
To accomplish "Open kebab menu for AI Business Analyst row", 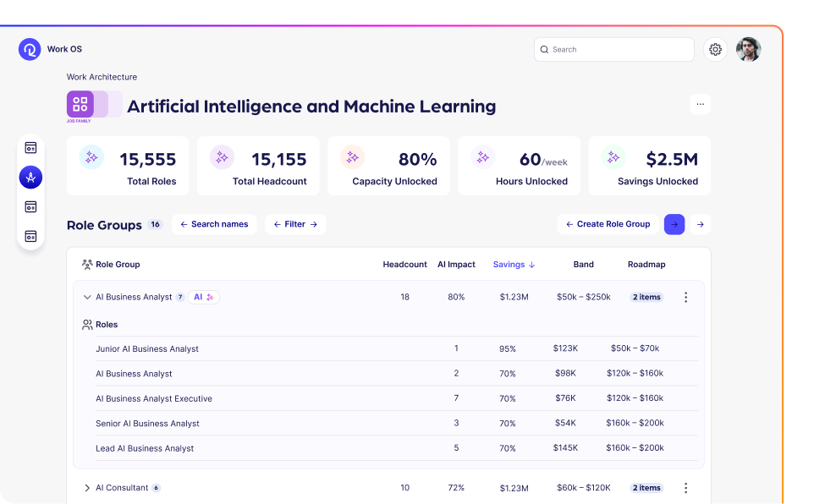I will click(x=685, y=298).
